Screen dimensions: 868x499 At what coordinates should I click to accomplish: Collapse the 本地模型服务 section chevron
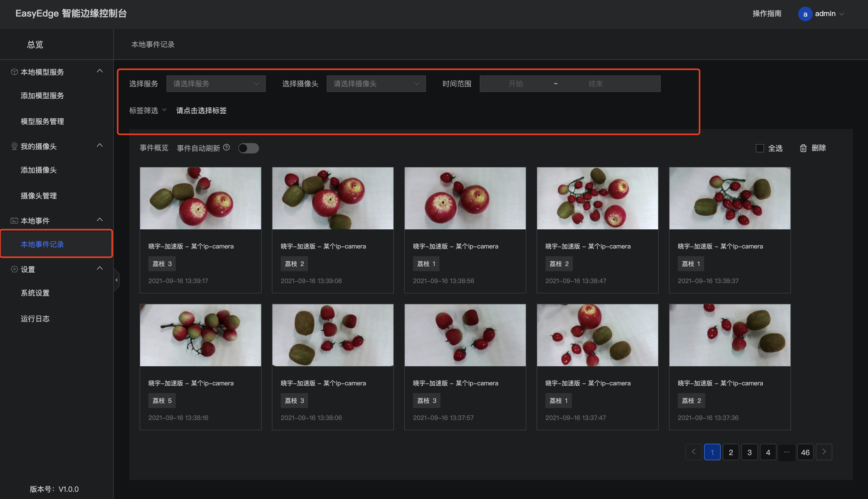tap(100, 71)
